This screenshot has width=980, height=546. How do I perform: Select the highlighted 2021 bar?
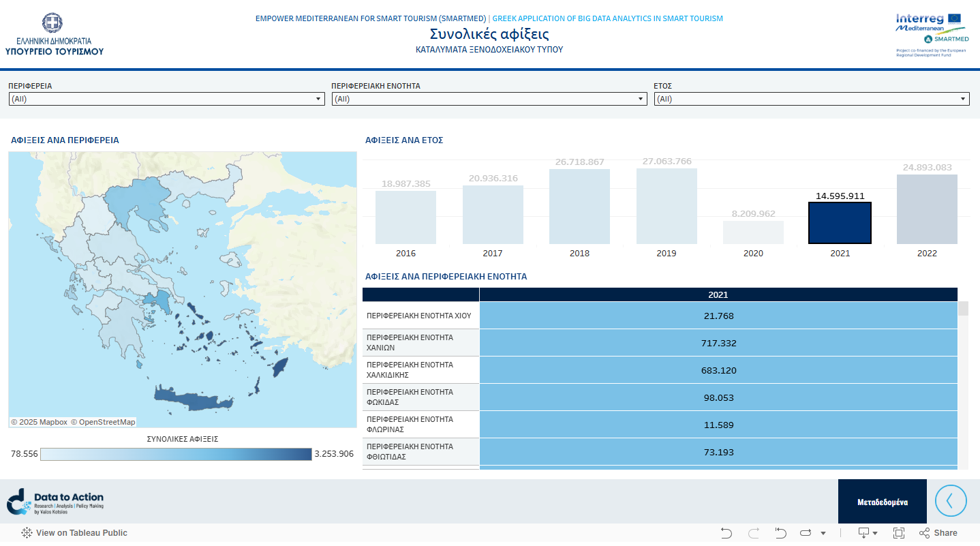tap(840, 223)
